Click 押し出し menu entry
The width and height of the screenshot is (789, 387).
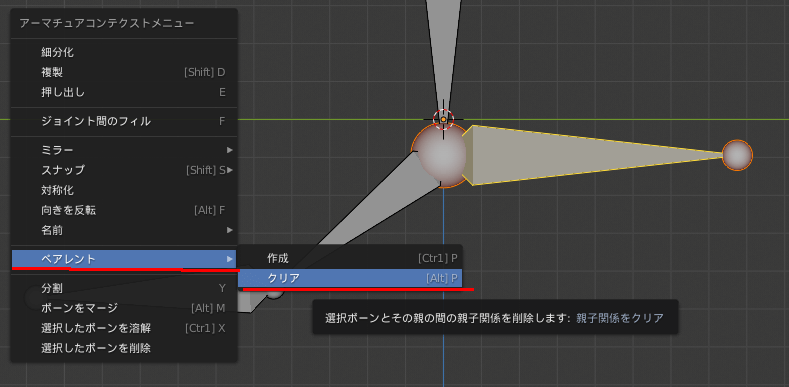tap(124, 93)
